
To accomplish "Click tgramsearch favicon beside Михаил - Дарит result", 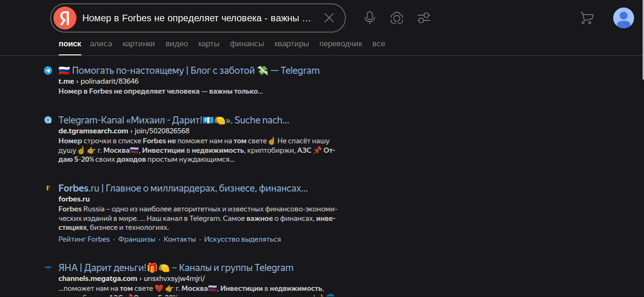I will pyautogui.click(x=48, y=120).
